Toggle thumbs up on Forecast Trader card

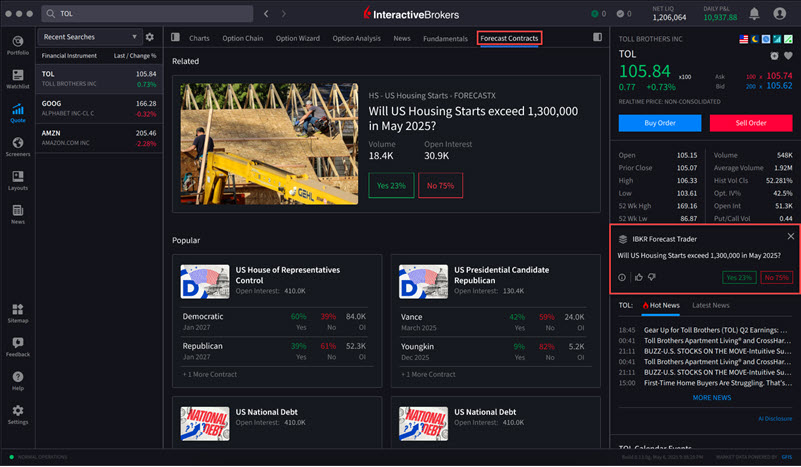[638, 277]
